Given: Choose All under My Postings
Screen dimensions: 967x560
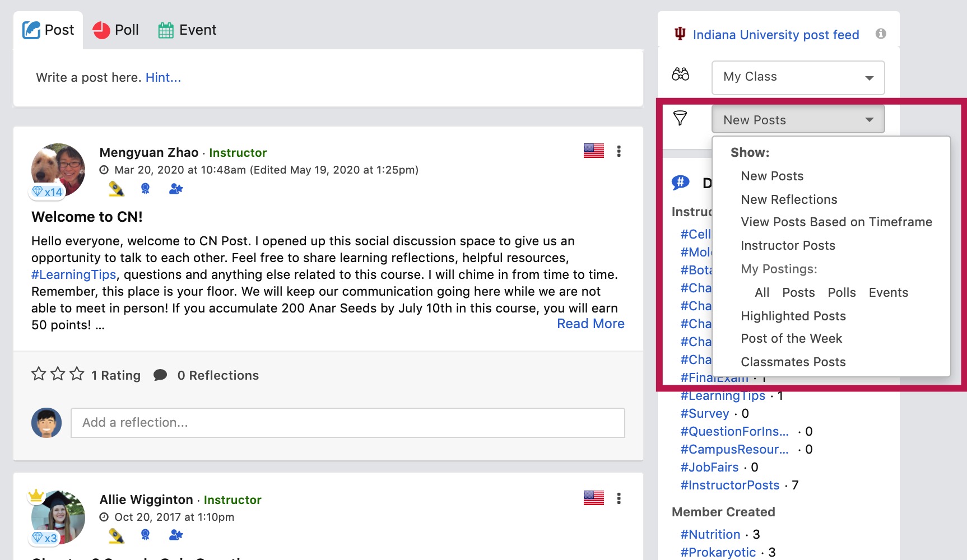Looking at the screenshot, I should 762,293.
